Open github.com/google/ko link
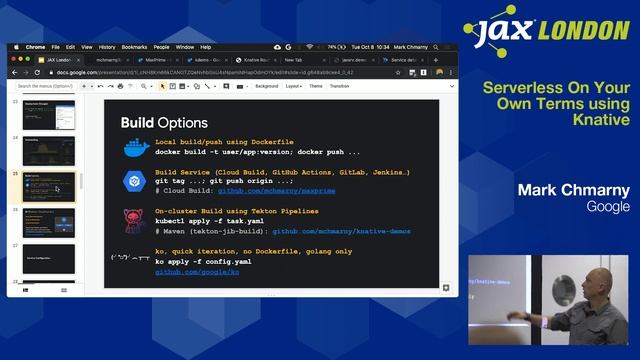Image resolution: width=640 pixels, height=360 pixels. pos(197,272)
